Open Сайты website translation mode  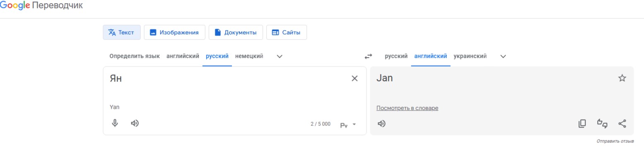coord(286,32)
